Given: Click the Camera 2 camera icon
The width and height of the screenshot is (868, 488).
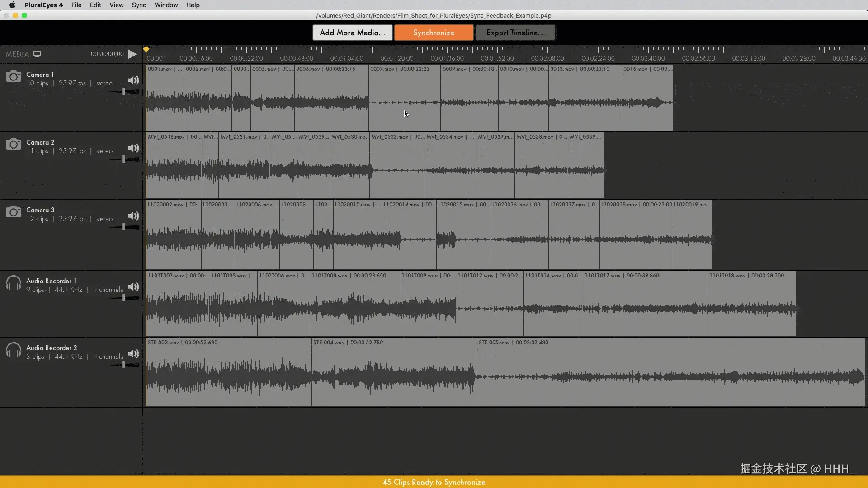Looking at the screenshot, I should pos(14,144).
